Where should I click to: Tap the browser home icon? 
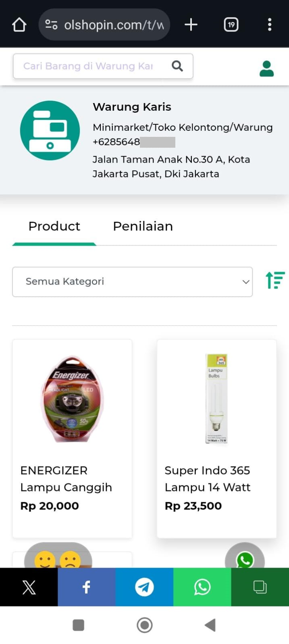coord(19,25)
